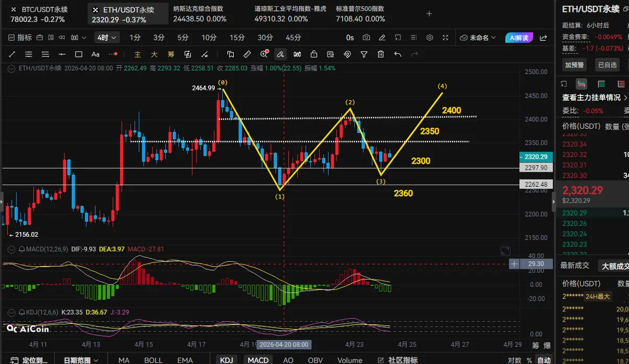Show bids-only green order book view
The width and height of the screenshot is (629, 364).
point(601,84)
